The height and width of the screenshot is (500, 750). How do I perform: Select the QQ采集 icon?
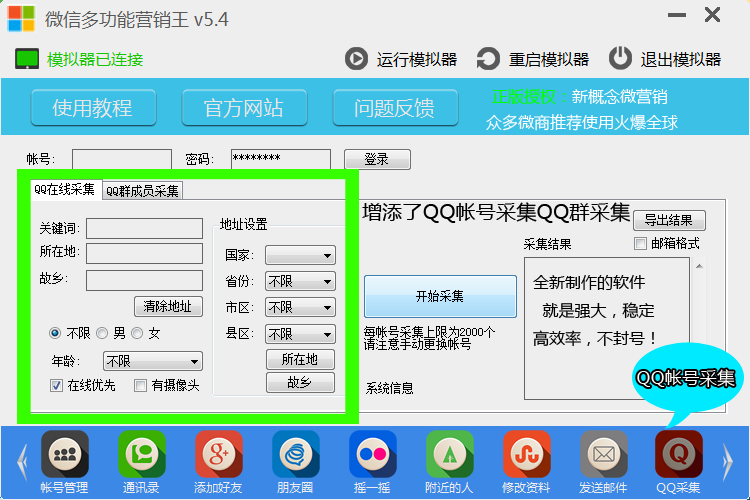(x=679, y=454)
